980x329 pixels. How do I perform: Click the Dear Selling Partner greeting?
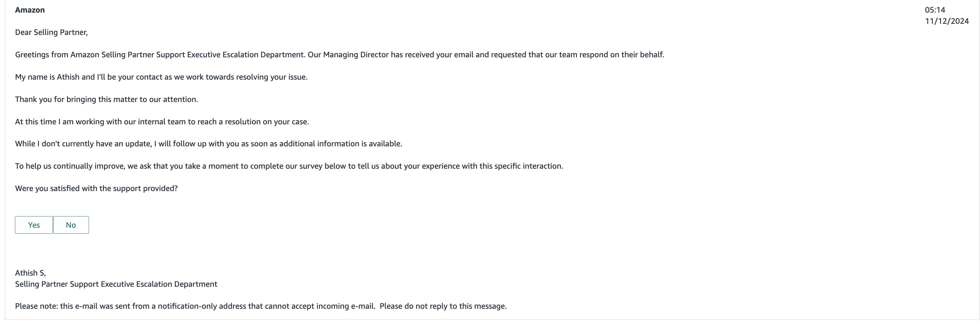51,32
